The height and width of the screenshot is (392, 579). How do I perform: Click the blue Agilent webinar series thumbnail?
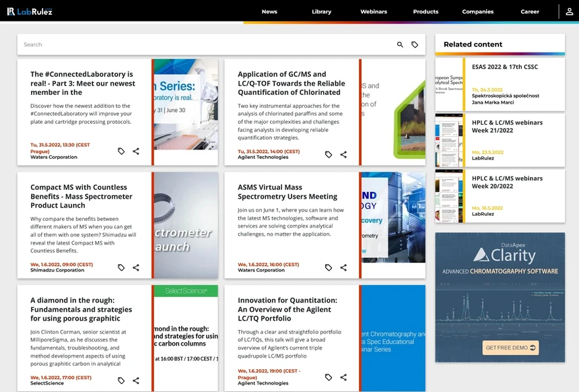tap(393, 338)
